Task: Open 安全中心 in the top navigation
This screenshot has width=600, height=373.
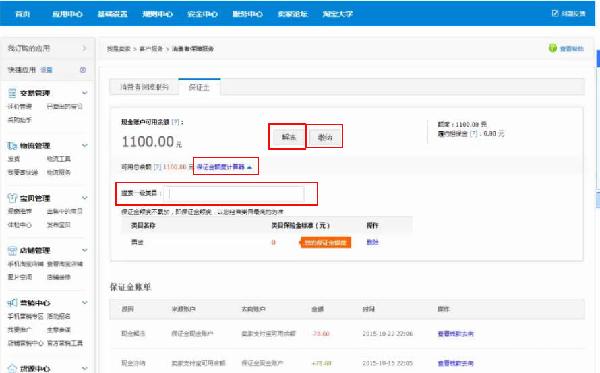Action: pos(202,14)
